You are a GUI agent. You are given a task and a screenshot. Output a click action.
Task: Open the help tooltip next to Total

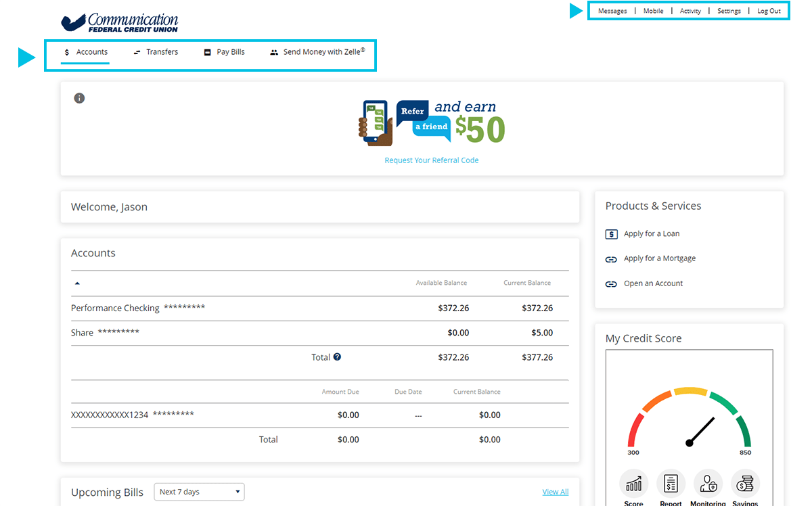pos(338,357)
